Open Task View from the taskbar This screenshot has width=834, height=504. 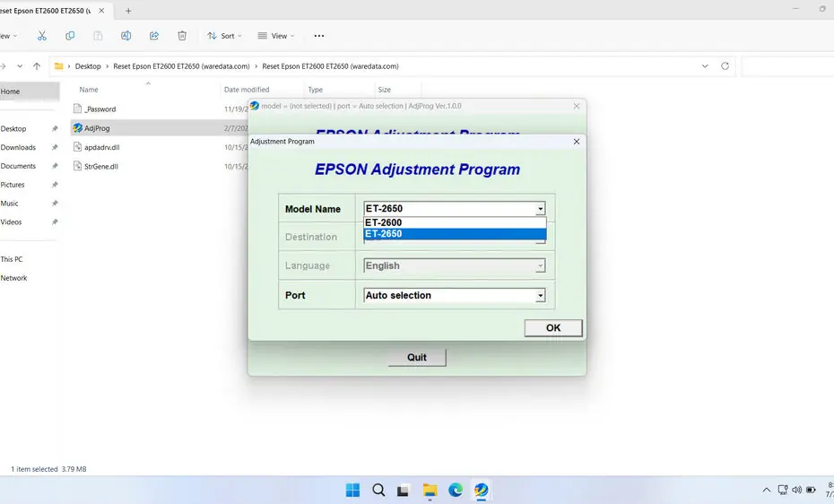tap(404, 491)
